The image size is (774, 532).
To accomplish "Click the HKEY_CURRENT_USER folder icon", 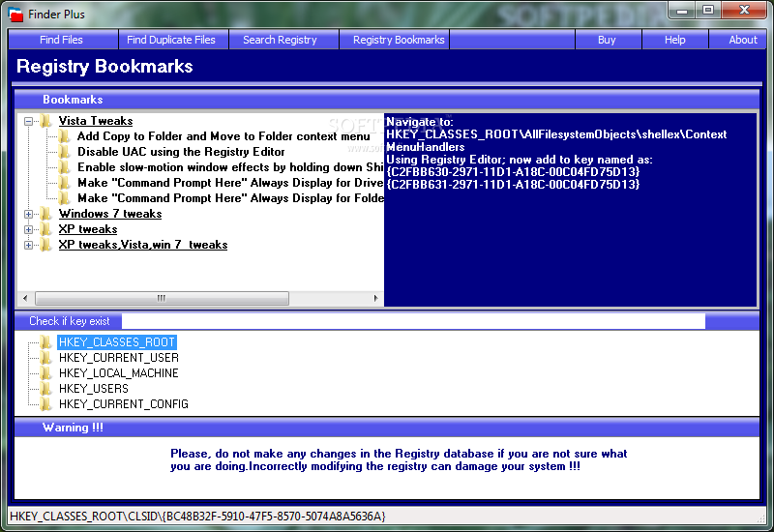I will coord(45,357).
